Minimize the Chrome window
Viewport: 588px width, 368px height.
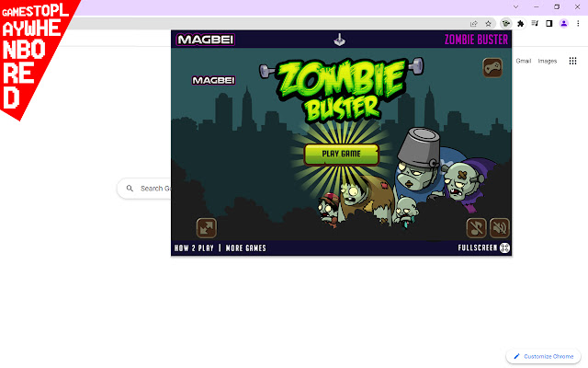click(x=537, y=6)
